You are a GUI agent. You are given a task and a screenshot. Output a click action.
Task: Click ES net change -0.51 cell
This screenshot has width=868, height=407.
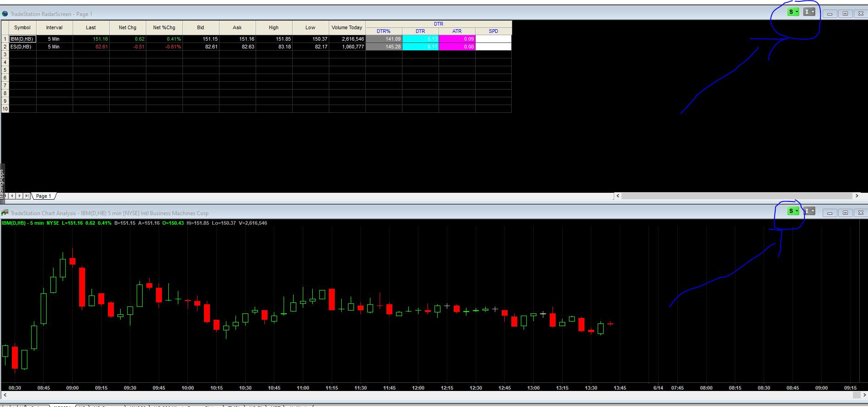(128, 47)
